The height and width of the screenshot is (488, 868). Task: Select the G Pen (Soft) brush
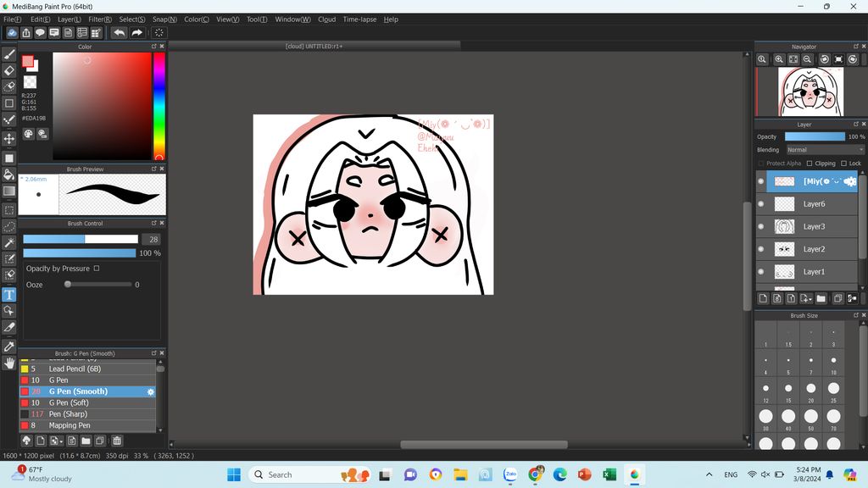[x=87, y=402]
